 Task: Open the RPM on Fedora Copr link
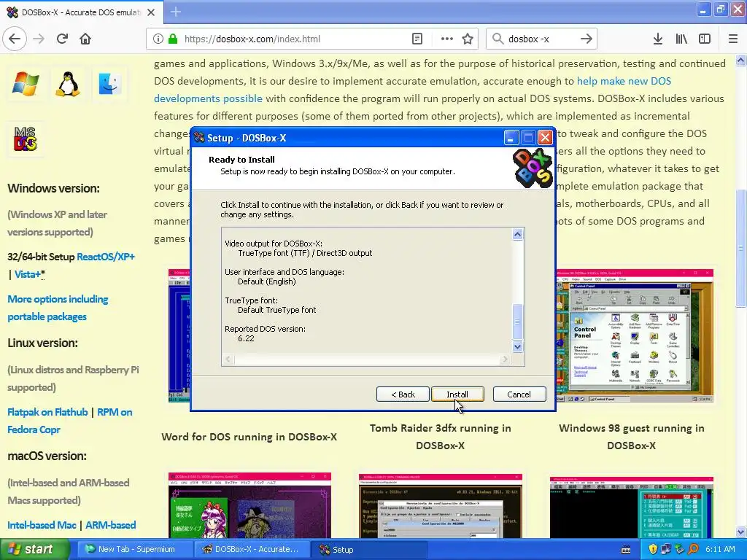69,421
